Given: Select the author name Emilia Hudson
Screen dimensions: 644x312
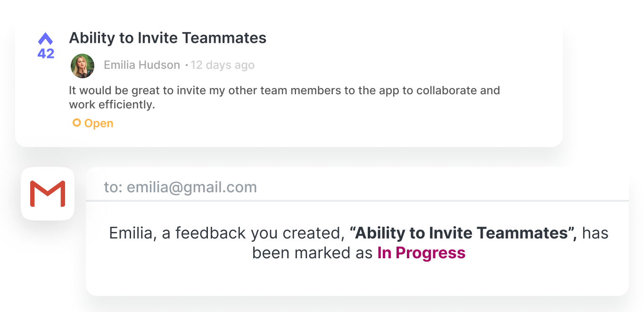Looking at the screenshot, I should point(142,65).
